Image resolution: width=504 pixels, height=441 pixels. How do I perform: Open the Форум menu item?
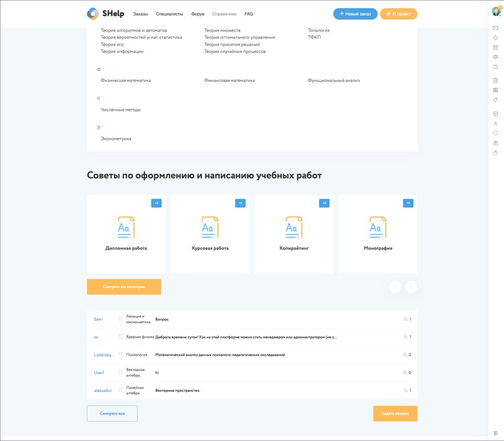pyautogui.click(x=198, y=14)
